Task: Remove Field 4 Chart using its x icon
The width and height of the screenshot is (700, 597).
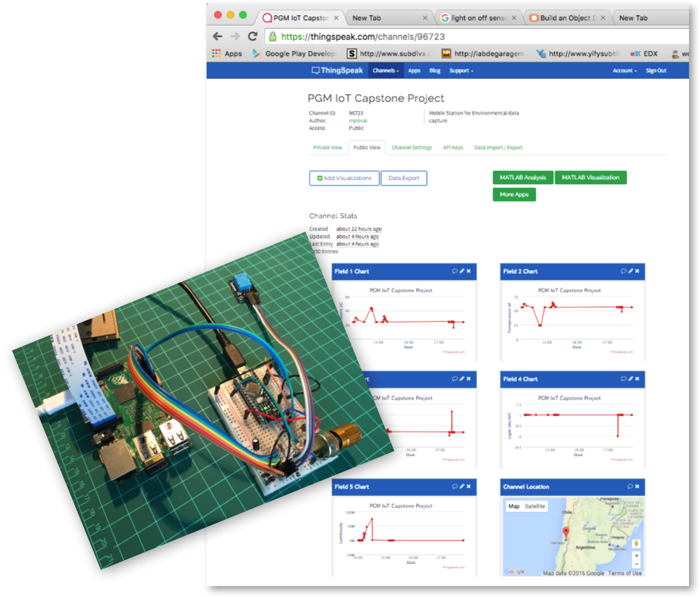Action: (637, 379)
